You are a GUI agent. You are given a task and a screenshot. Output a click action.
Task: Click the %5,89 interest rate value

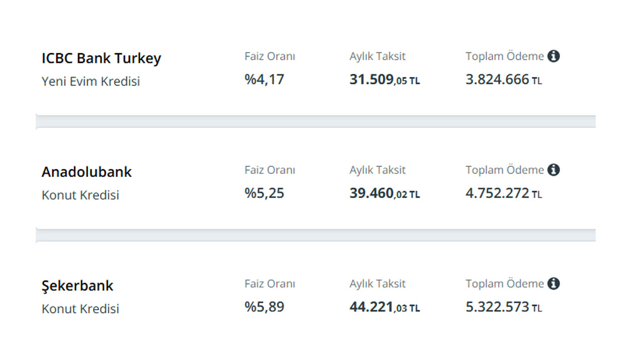point(265,307)
